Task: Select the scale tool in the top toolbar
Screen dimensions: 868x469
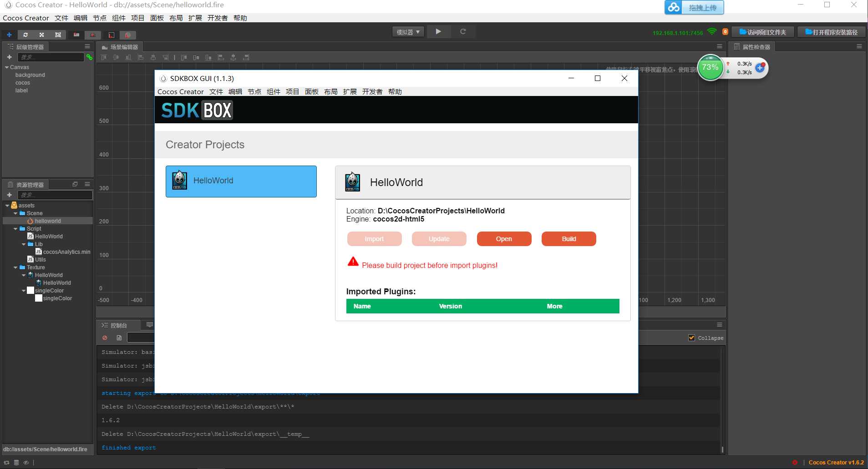Action: pos(41,35)
